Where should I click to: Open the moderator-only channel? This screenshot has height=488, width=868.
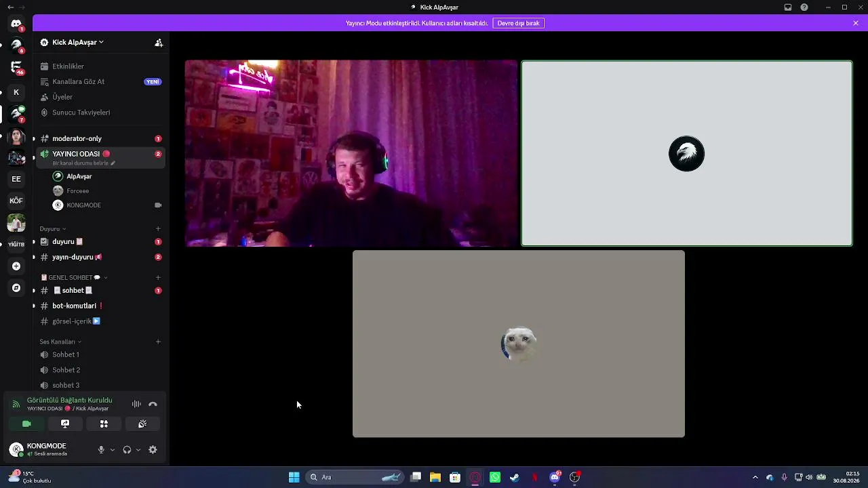(x=99, y=138)
